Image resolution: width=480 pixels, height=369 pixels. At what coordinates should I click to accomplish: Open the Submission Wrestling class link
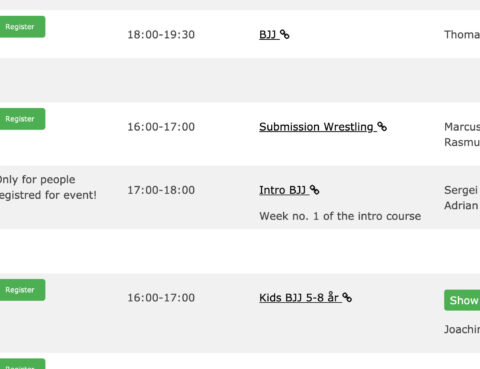[316, 127]
